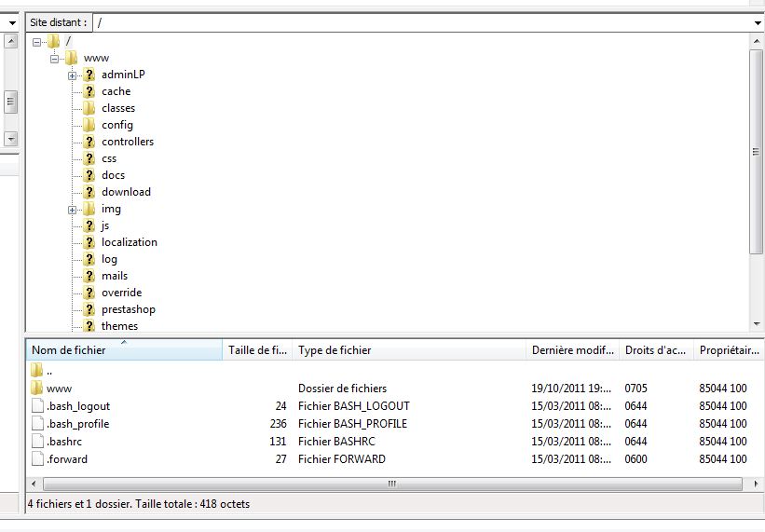Expand the img folder node
This screenshot has width=765, height=532.
tap(72, 211)
